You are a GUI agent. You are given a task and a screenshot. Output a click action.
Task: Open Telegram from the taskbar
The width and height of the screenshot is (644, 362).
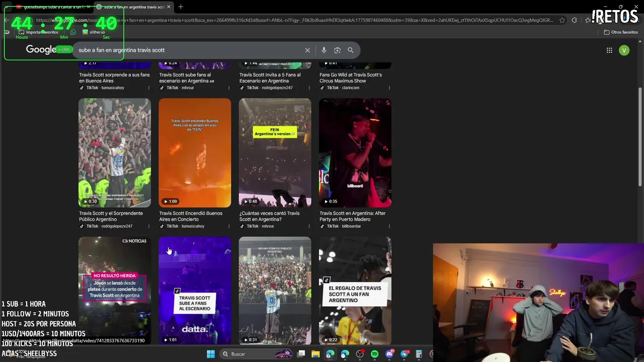(x=404, y=354)
